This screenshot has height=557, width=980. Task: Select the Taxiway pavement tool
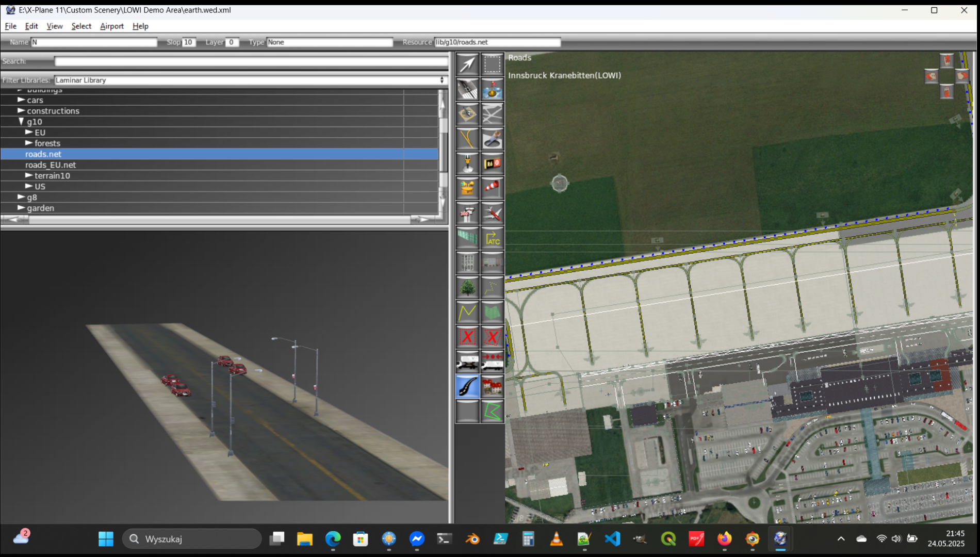pyautogui.click(x=492, y=114)
